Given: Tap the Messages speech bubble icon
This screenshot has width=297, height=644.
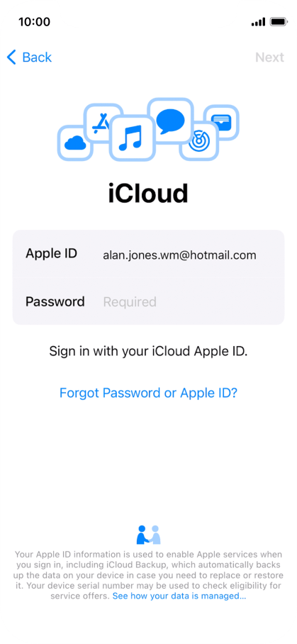Looking at the screenshot, I should [x=170, y=121].
